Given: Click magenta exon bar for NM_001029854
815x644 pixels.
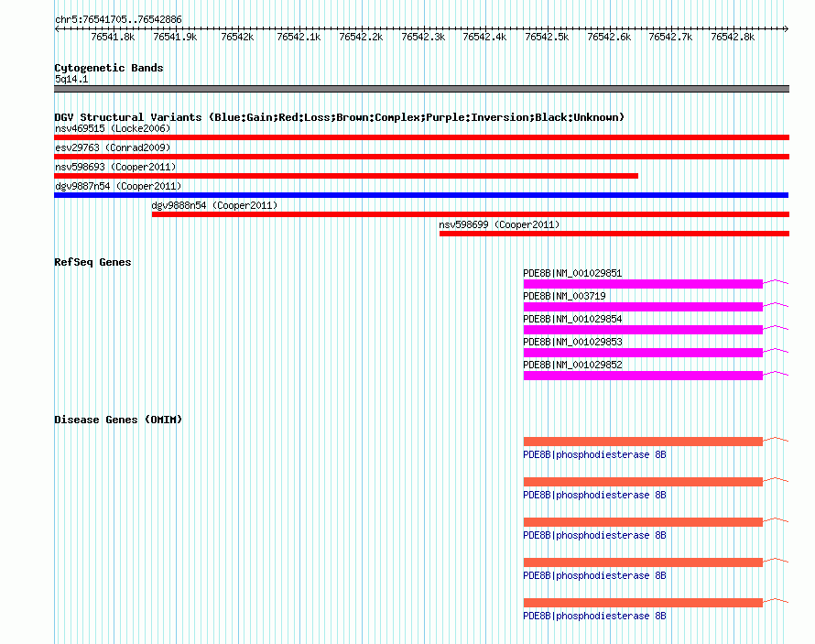Looking at the screenshot, I should tap(643, 330).
